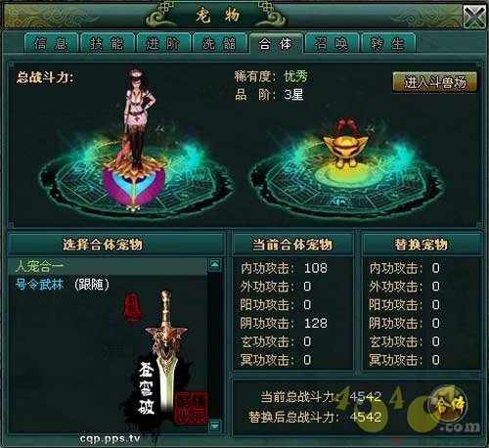489x448 pixels.
Task: Switch to the 信息 tab
Action: (51, 43)
